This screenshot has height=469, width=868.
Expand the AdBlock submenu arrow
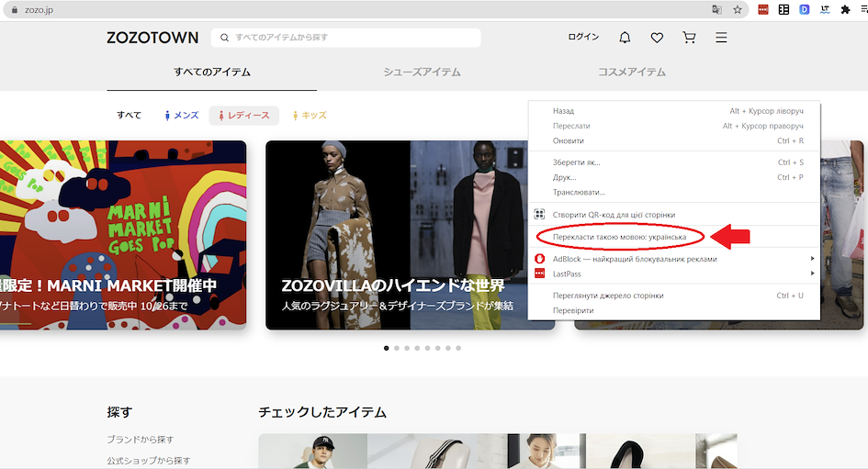click(x=812, y=258)
